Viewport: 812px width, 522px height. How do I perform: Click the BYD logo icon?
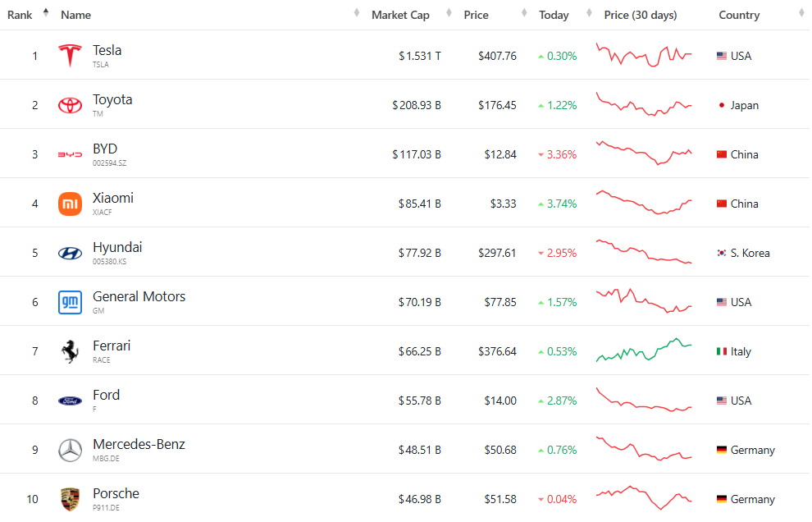pos(70,154)
